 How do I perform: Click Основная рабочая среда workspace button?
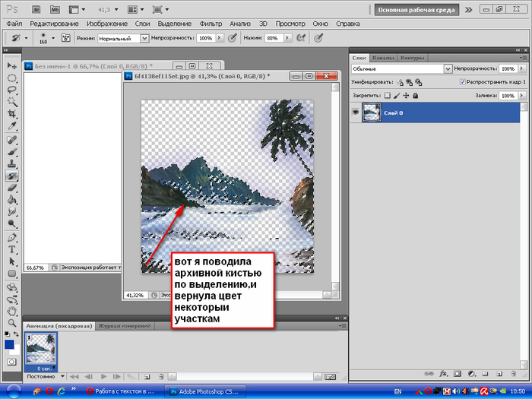416,10
